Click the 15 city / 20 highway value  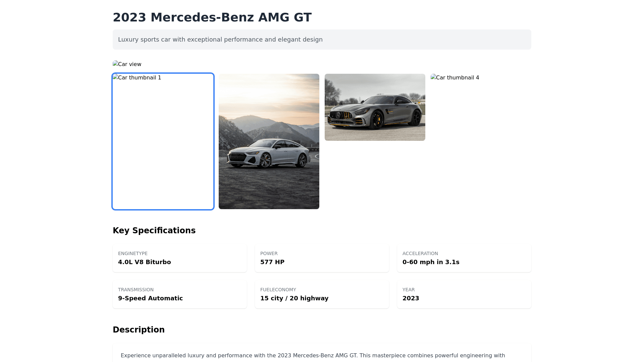coord(294,298)
